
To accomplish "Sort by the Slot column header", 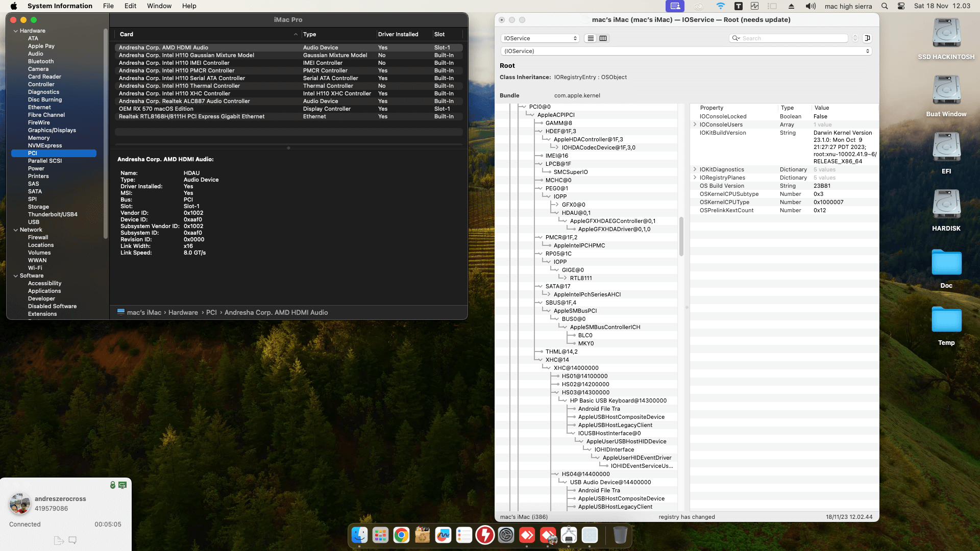I will (x=447, y=34).
